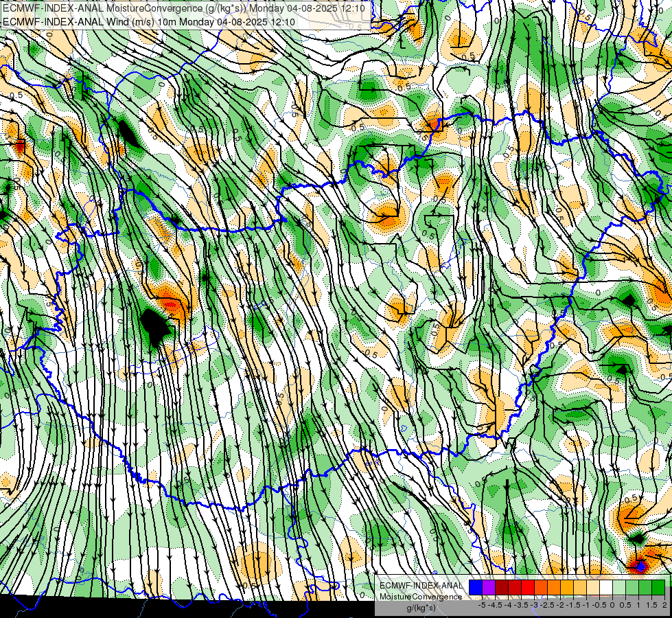The image size is (672, 618).
Task: Select the light orange swatch between -1.5 and -1
Action: (x=580, y=588)
